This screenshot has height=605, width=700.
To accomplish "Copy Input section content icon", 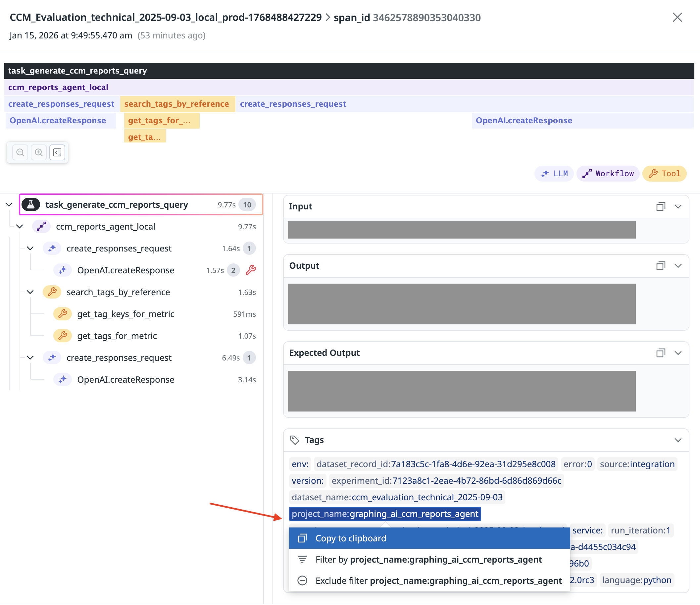I will pos(661,206).
